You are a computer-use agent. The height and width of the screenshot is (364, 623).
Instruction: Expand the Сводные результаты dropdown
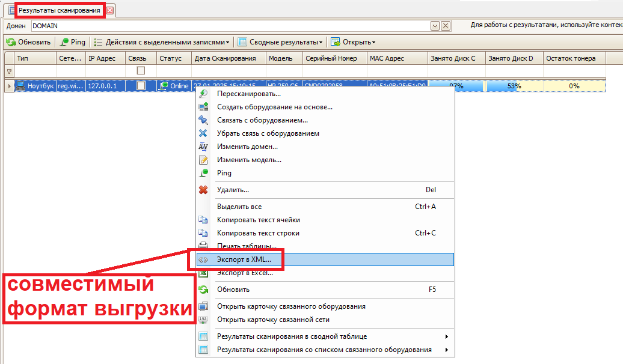click(321, 42)
